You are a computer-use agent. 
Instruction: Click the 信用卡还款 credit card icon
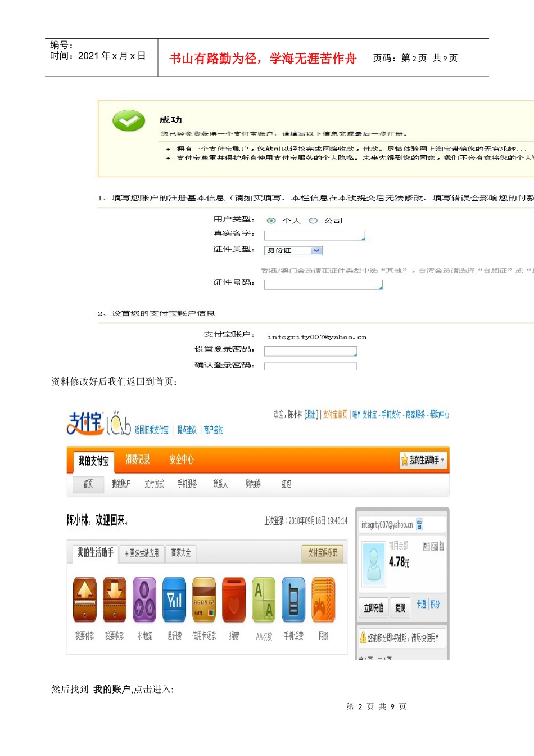coord(204,600)
